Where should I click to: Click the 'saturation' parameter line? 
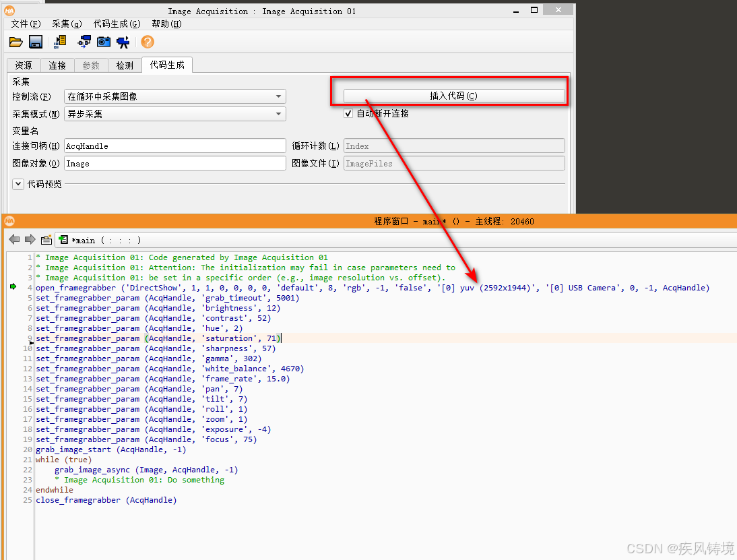tap(158, 338)
